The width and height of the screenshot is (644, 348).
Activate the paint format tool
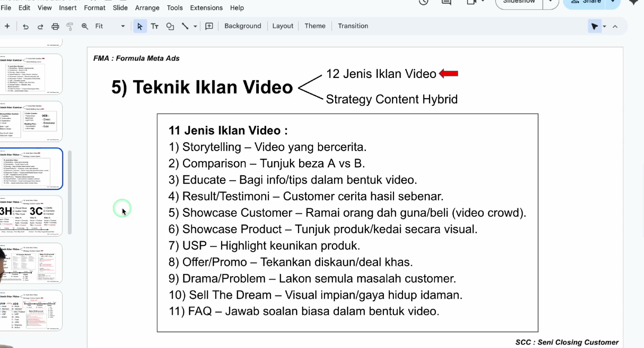70,26
